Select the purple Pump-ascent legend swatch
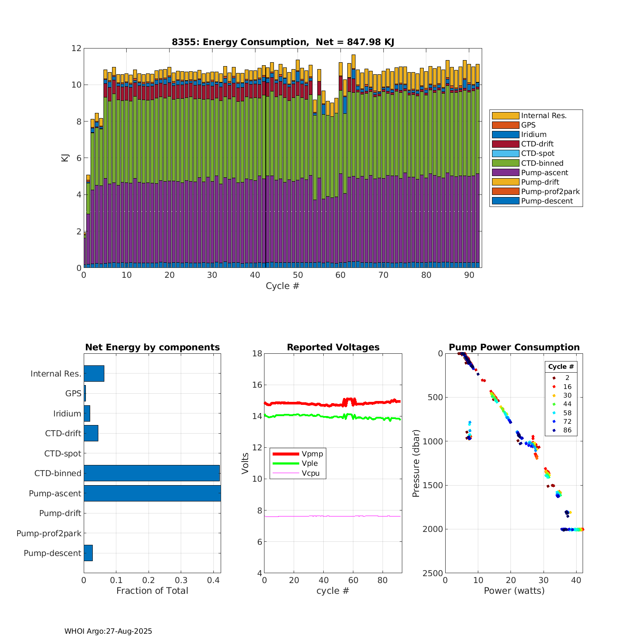Image resolution: width=644 pixels, height=644 pixels. [505, 173]
